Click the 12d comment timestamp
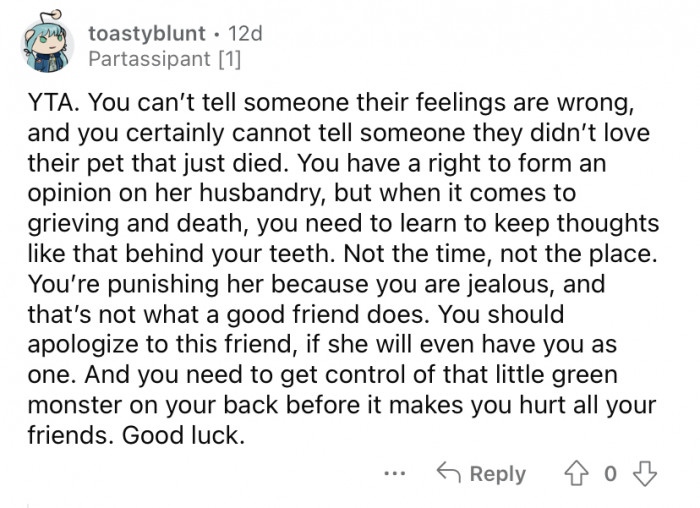The height and width of the screenshot is (508, 700). coord(245,33)
